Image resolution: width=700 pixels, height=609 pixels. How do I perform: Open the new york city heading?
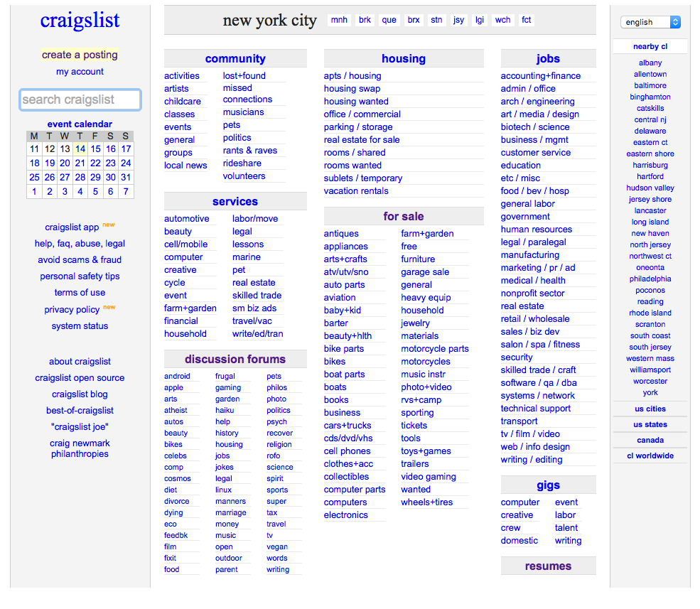269,20
